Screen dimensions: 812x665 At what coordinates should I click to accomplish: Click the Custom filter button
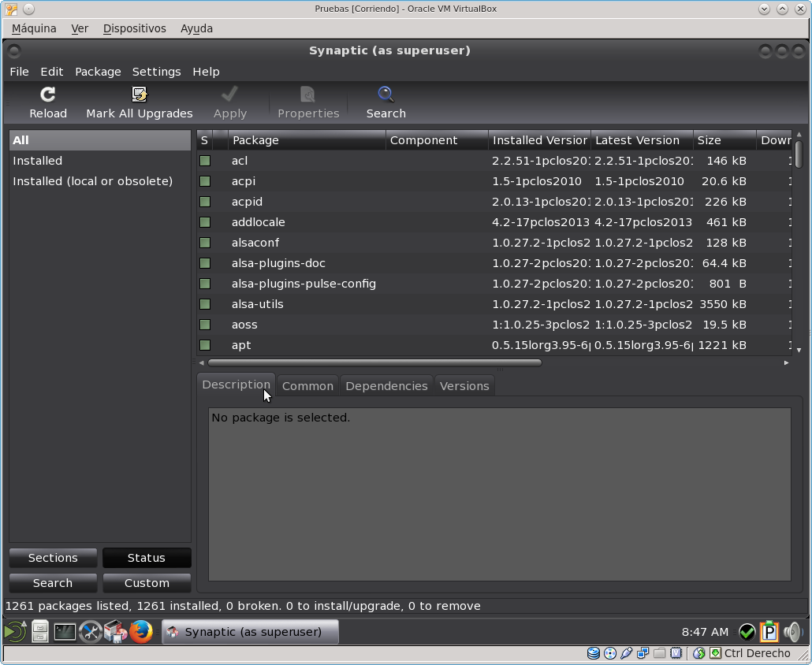click(147, 583)
